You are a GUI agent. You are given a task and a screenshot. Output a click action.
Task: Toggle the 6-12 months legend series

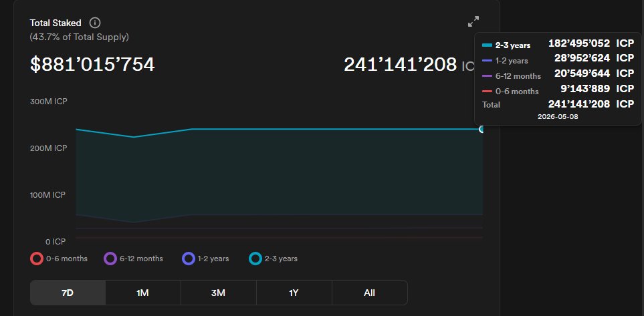point(134,259)
